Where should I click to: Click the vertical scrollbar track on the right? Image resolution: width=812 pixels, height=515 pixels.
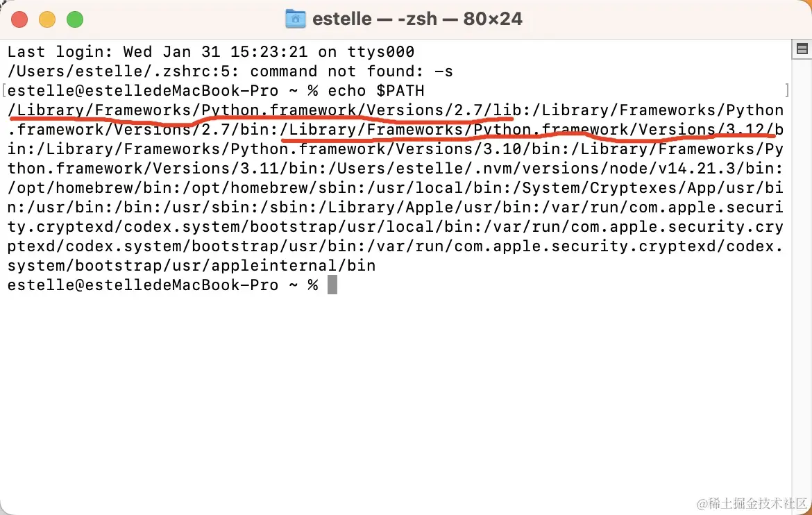[802, 280]
